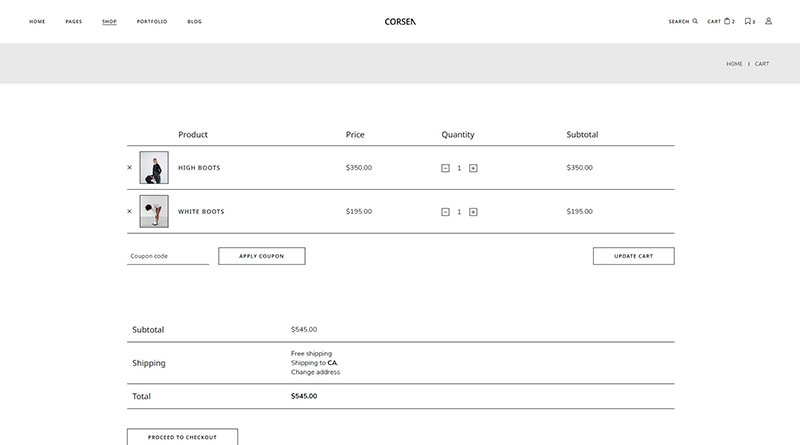Open the search icon in header
800x445 pixels.
[695, 21]
